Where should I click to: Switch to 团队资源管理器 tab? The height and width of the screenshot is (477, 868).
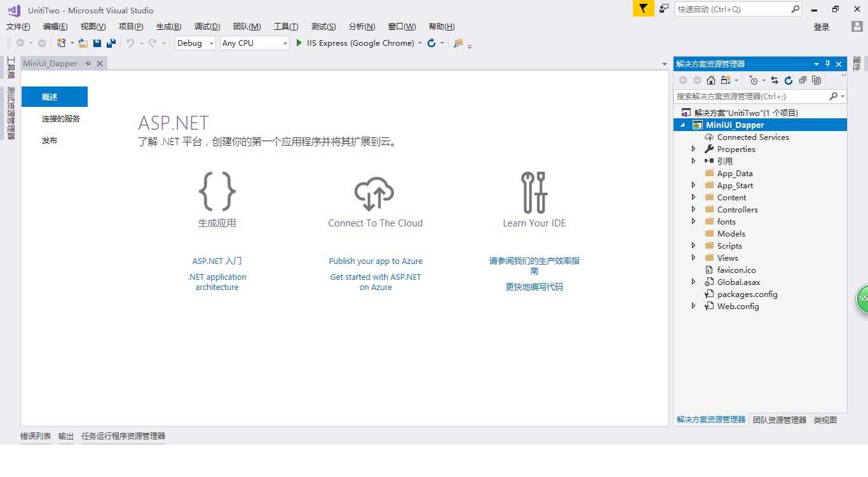coord(780,420)
